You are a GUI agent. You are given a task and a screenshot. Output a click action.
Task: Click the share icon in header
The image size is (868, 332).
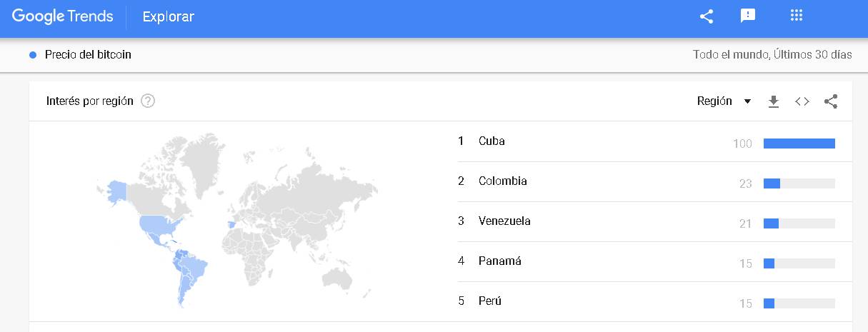pyautogui.click(x=707, y=16)
